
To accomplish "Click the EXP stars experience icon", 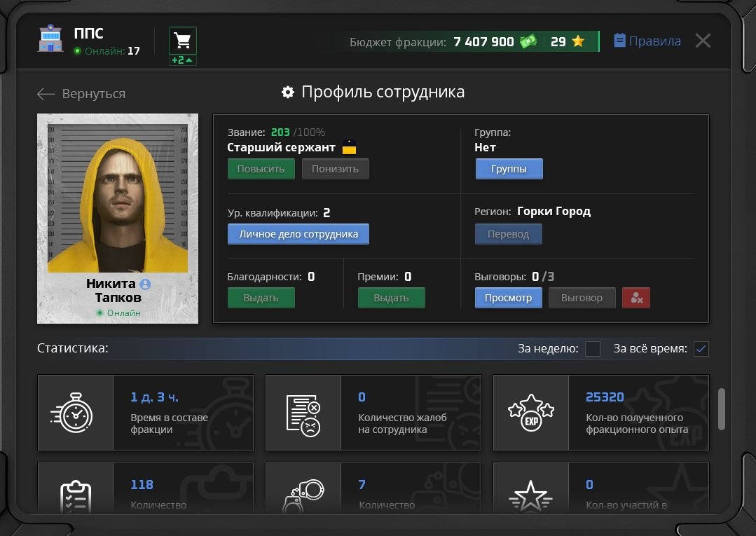I will point(531,413).
